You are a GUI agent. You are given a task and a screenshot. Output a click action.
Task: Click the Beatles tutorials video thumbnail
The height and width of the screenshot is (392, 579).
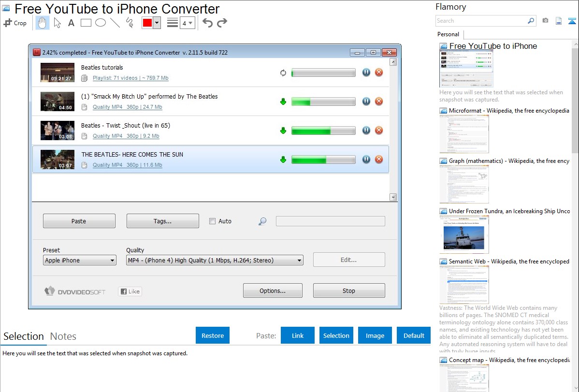(57, 73)
